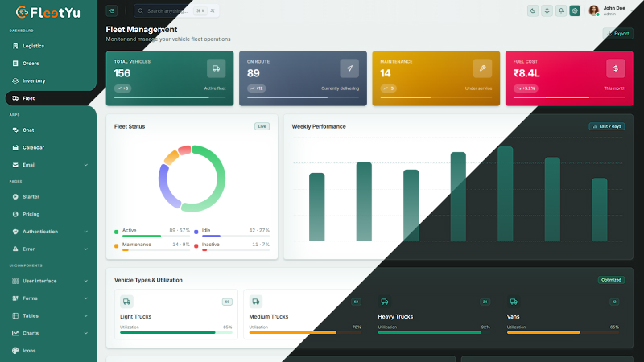
Task: Click the dollar icon on Fuel Cost card
Action: point(615,68)
